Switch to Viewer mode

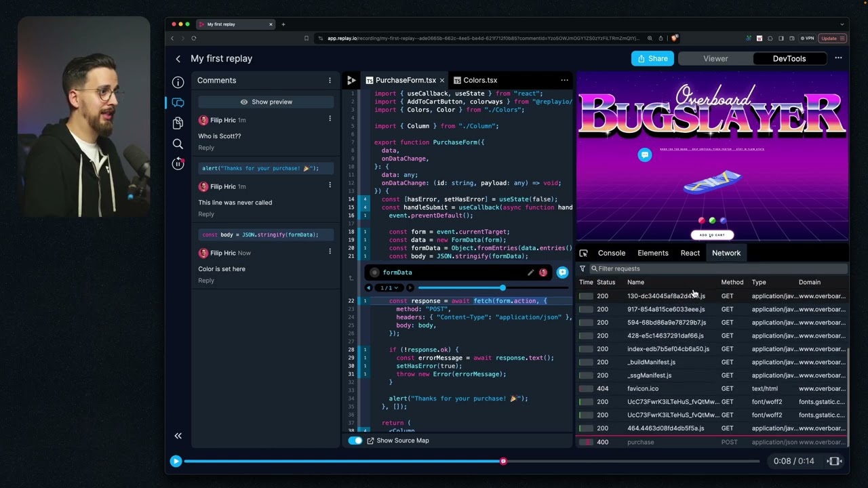(715, 59)
